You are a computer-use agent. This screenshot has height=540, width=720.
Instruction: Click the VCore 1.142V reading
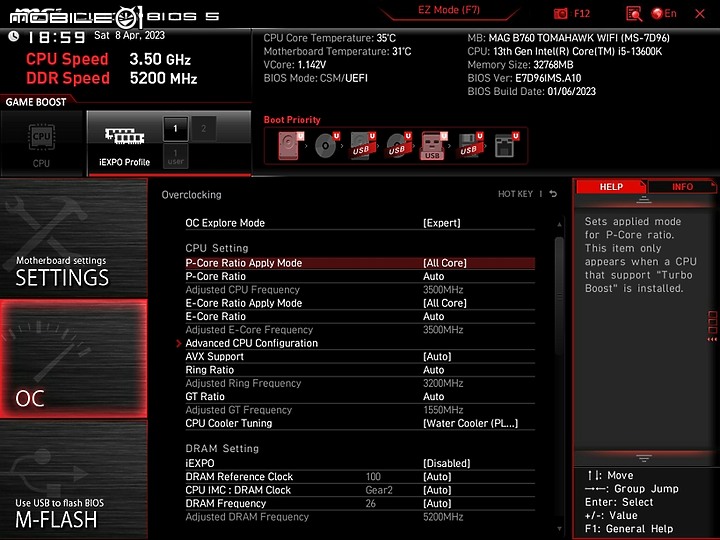click(294, 65)
